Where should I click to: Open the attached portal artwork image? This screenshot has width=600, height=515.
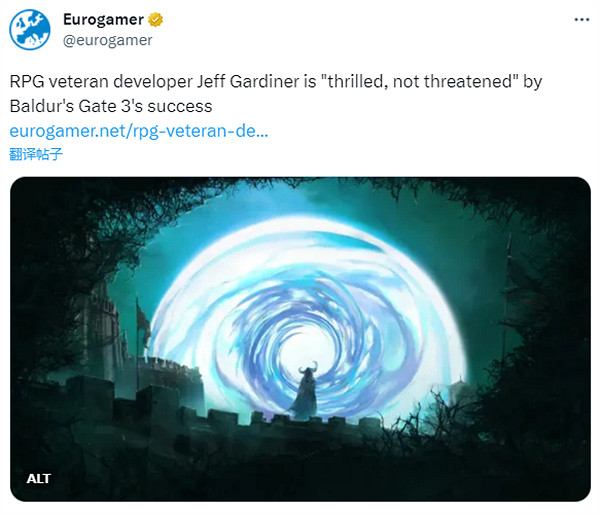click(300, 339)
